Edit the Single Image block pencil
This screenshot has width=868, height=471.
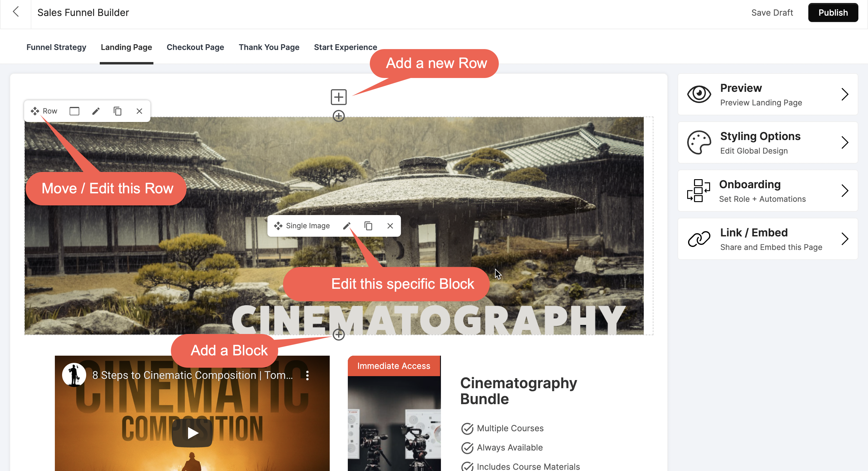pos(347,226)
